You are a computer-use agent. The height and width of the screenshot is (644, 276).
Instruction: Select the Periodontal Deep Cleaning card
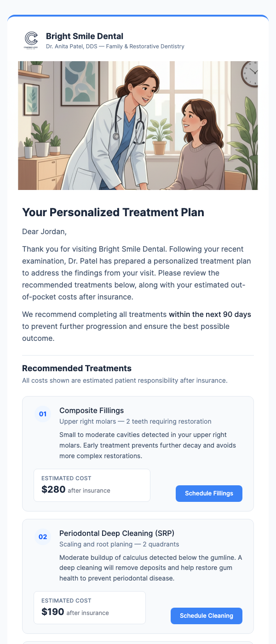tap(138, 576)
